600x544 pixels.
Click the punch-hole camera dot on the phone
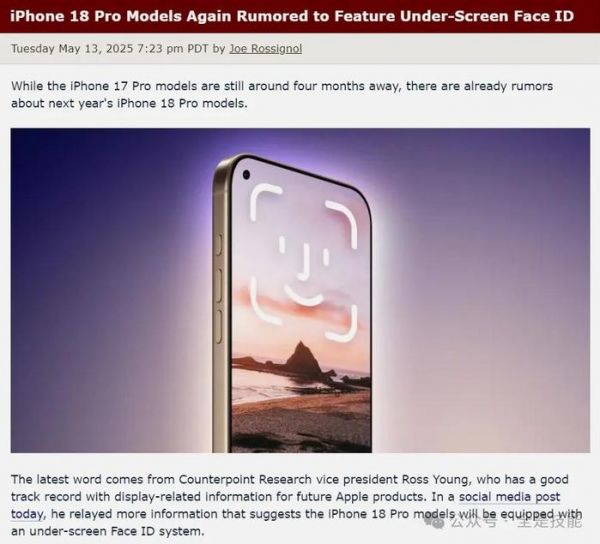[246, 175]
